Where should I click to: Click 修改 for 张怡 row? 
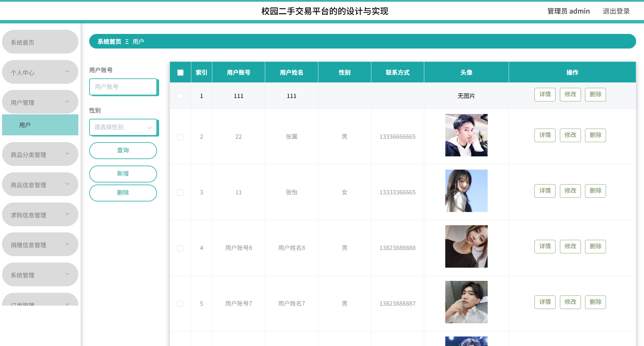coord(570,191)
